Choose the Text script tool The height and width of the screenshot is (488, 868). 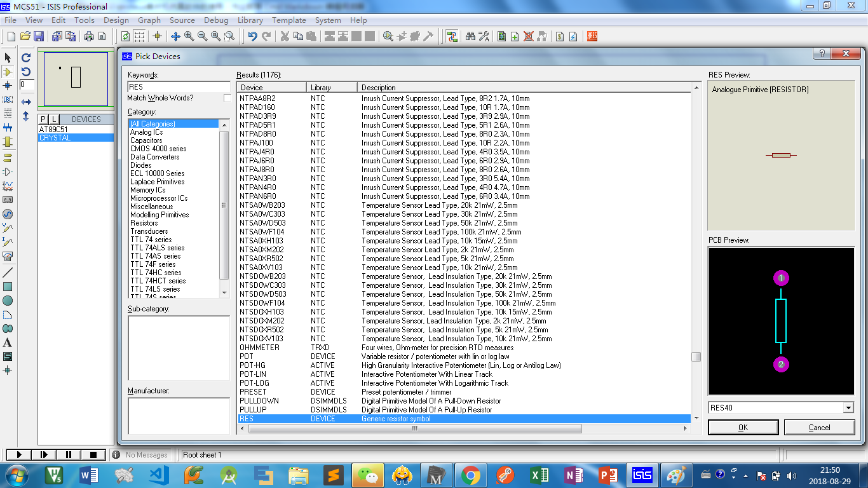click(x=8, y=114)
